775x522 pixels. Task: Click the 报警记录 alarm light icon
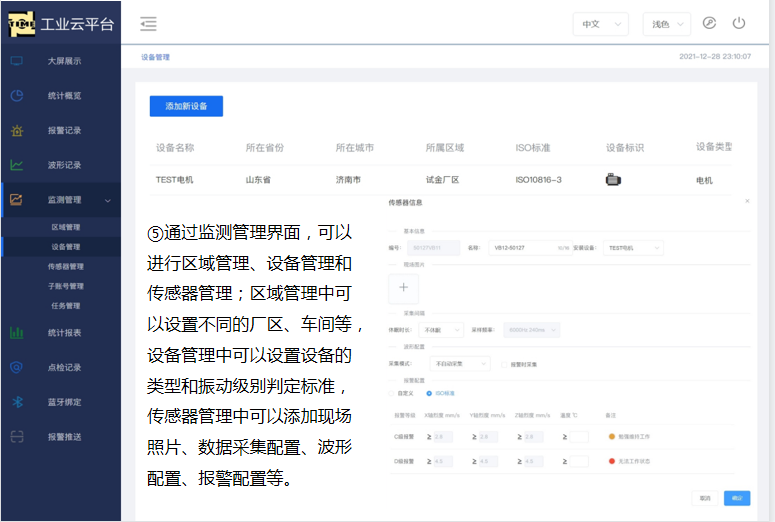(x=17, y=130)
